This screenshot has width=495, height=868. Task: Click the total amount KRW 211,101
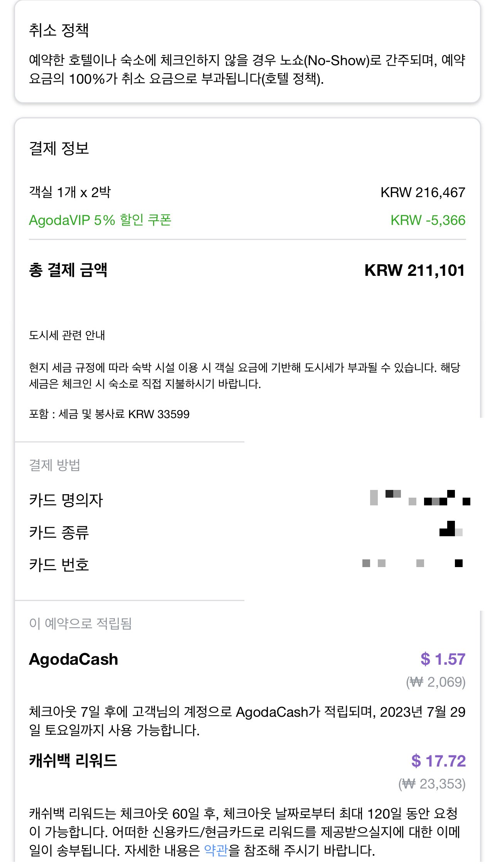(414, 270)
